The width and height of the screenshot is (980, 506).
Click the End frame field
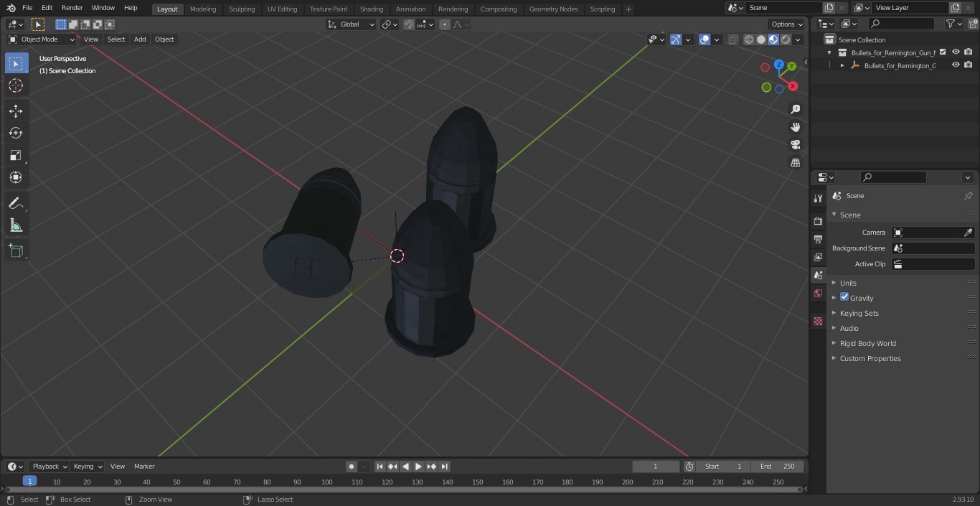click(778, 467)
